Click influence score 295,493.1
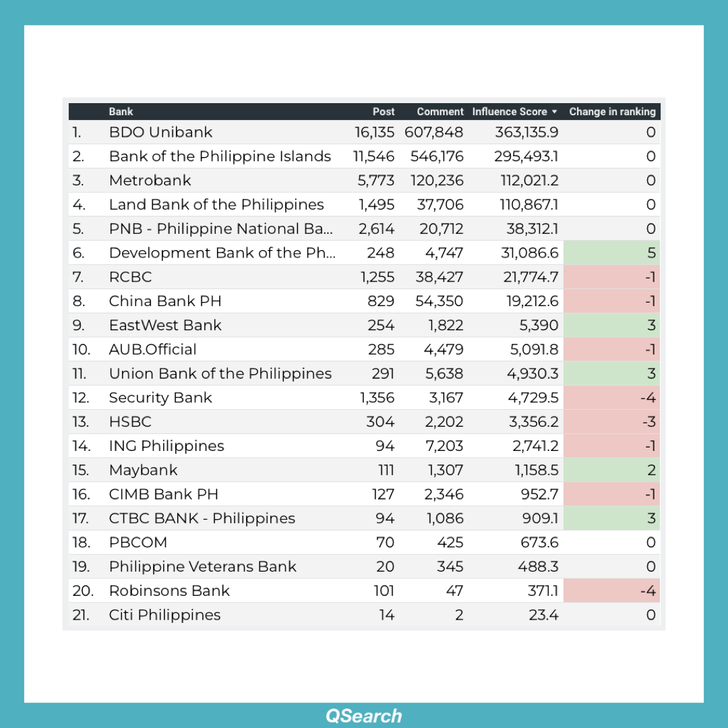Viewport: 728px width, 728px height. coord(526,156)
